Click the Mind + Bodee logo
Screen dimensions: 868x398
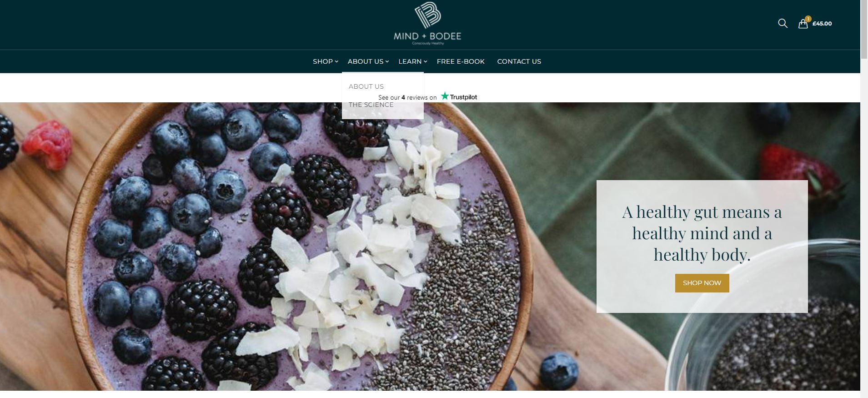[x=427, y=24]
